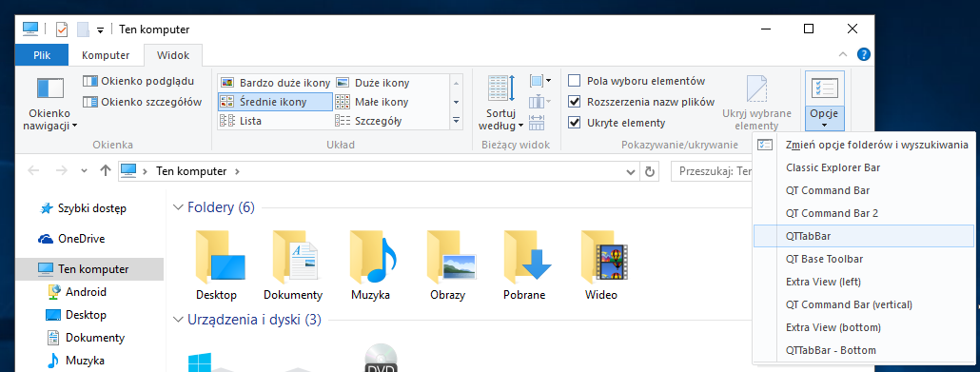Uncheck Rozszerzenia nazw plików
Screen dimensions: 980x372
coord(575,102)
